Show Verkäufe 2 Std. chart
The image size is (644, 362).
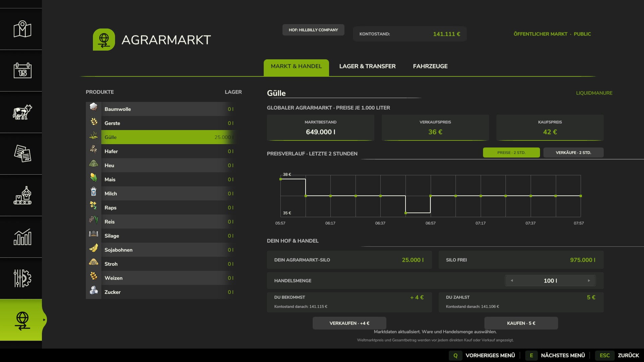tap(573, 153)
